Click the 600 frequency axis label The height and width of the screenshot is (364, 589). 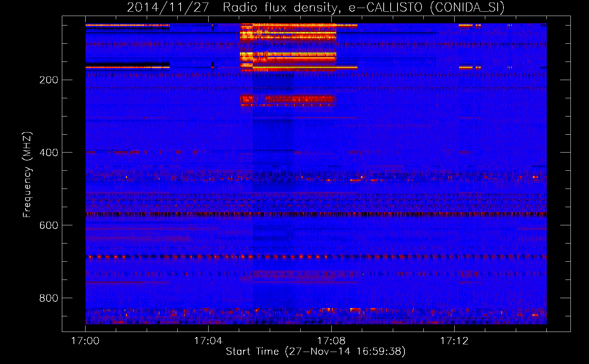click(x=49, y=225)
